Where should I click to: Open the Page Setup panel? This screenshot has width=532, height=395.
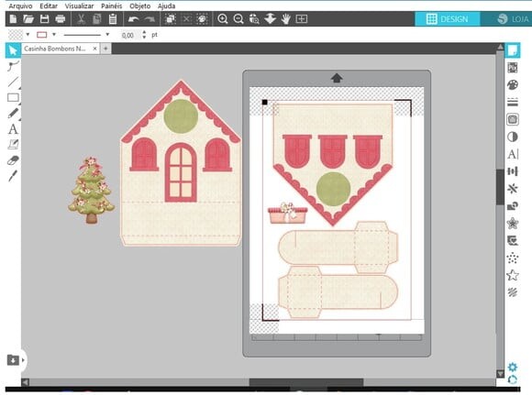click(x=513, y=50)
